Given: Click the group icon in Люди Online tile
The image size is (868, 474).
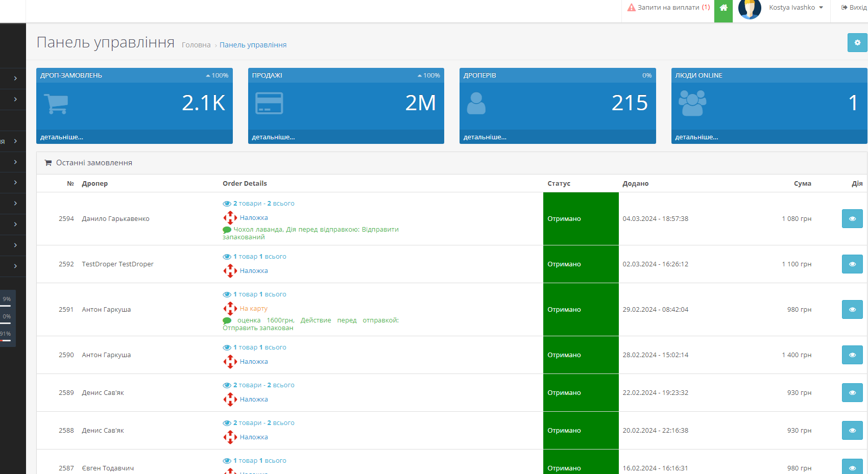Looking at the screenshot, I should pyautogui.click(x=692, y=103).
